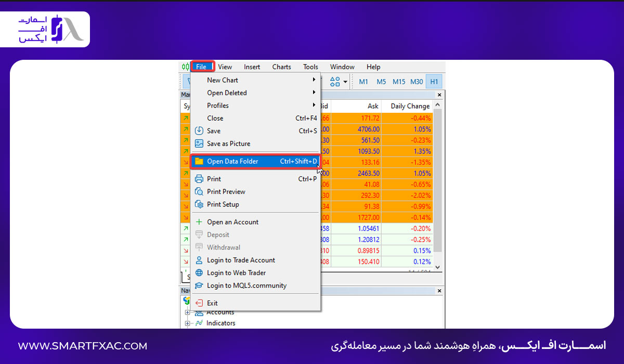Choose Save as Picture entry

(255, 144)
